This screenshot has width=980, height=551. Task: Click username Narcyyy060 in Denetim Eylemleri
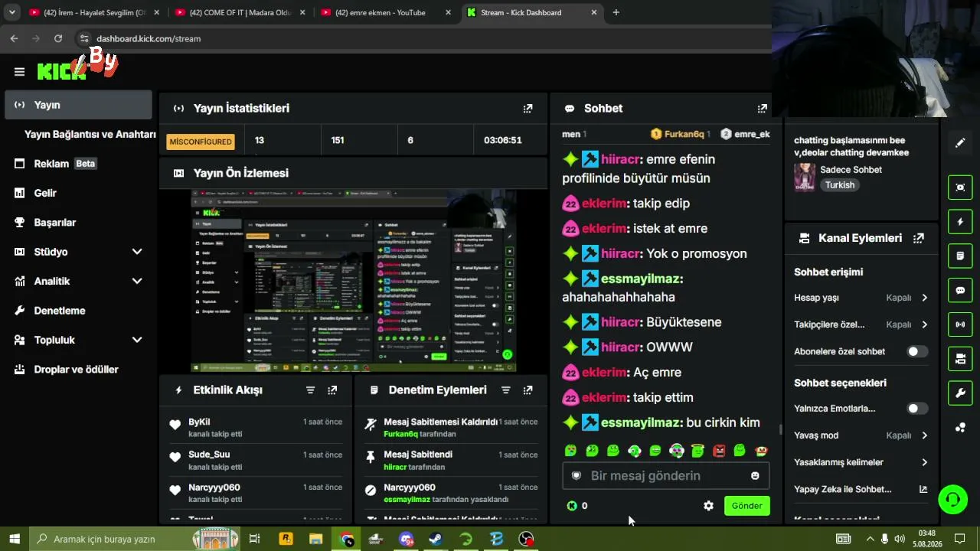tap(410, 487)
